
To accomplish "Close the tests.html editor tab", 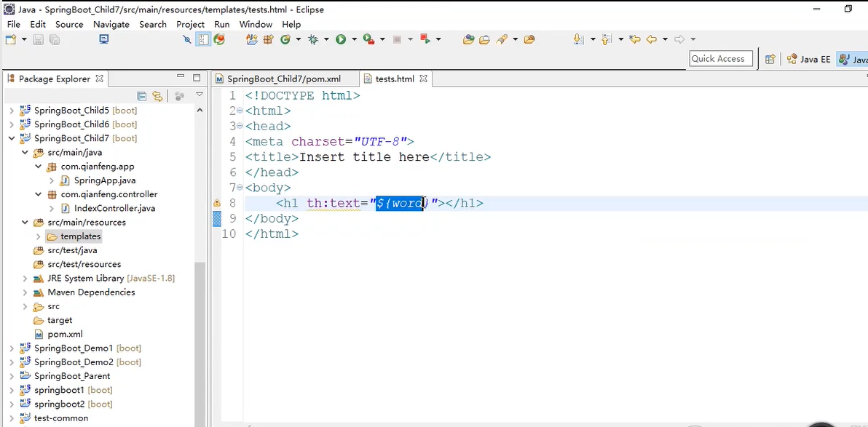I will (424, 79).
